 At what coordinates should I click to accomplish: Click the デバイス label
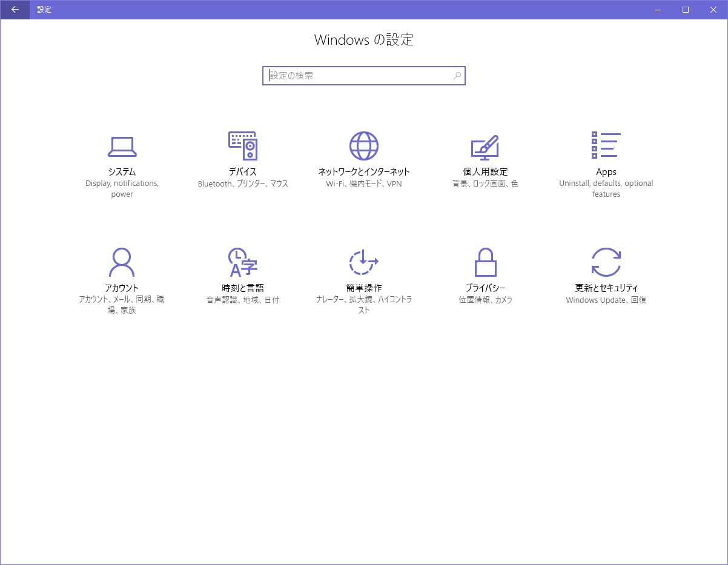click(243, 172)
